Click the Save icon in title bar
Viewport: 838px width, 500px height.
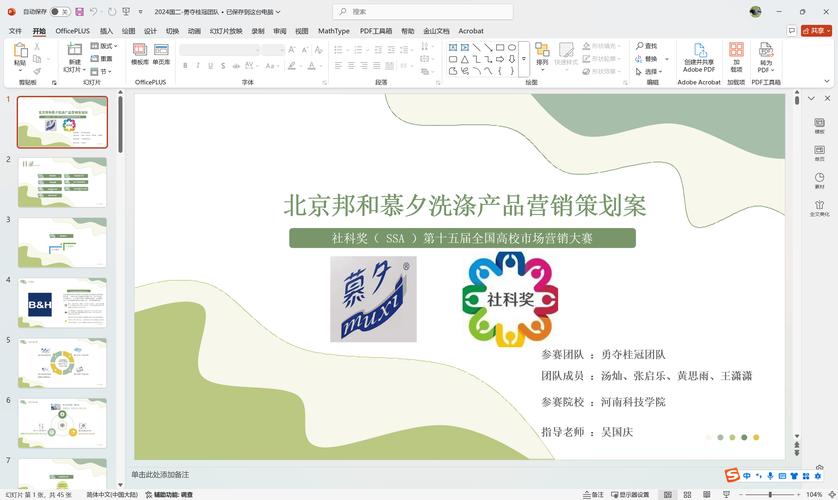(80, 12)
